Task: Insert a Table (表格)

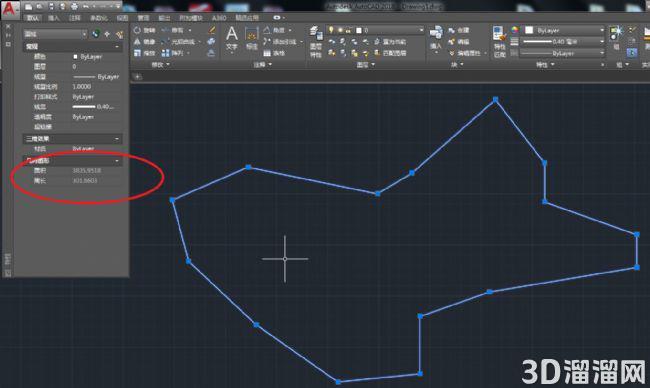Action: point(274,53)
